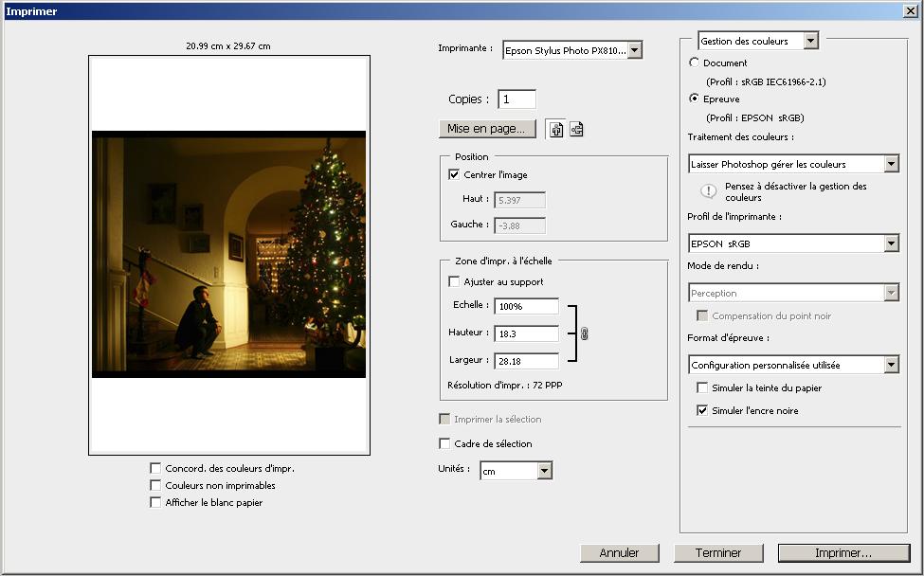Select landscape page orientation icon
Screen dimensions: 924x576
click(x=576, y=130)
